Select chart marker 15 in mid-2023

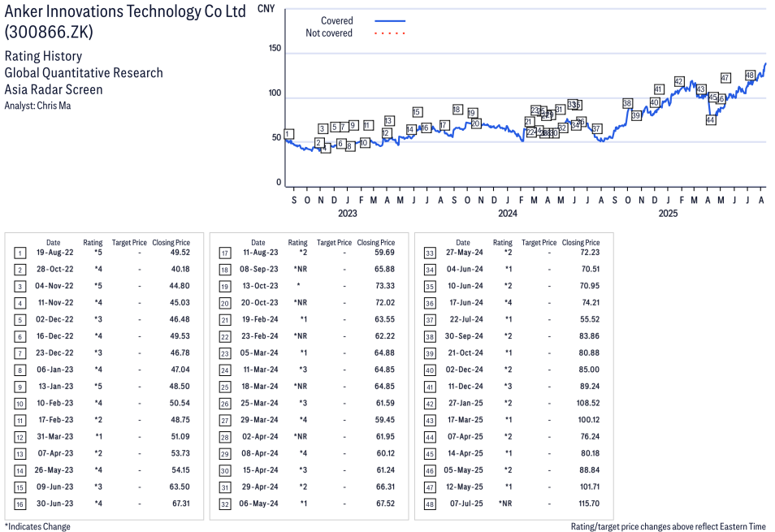[417, 112]
